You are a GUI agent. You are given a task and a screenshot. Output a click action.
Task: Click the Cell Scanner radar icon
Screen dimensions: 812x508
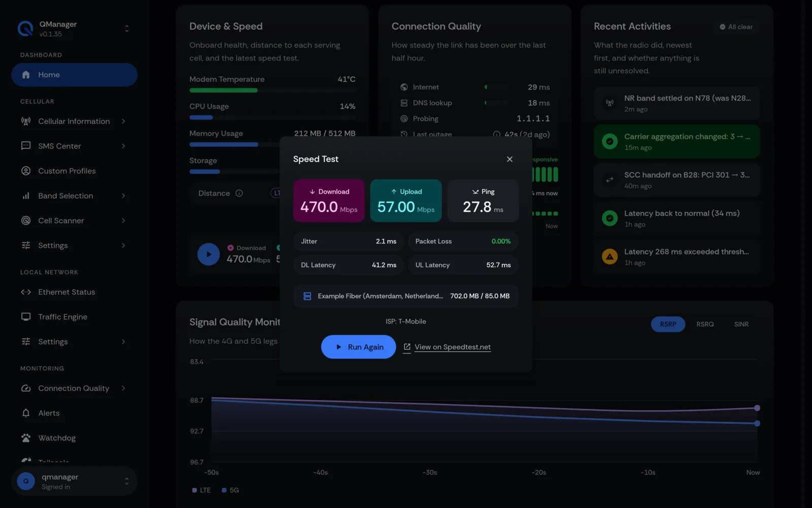tap(26, 220)
